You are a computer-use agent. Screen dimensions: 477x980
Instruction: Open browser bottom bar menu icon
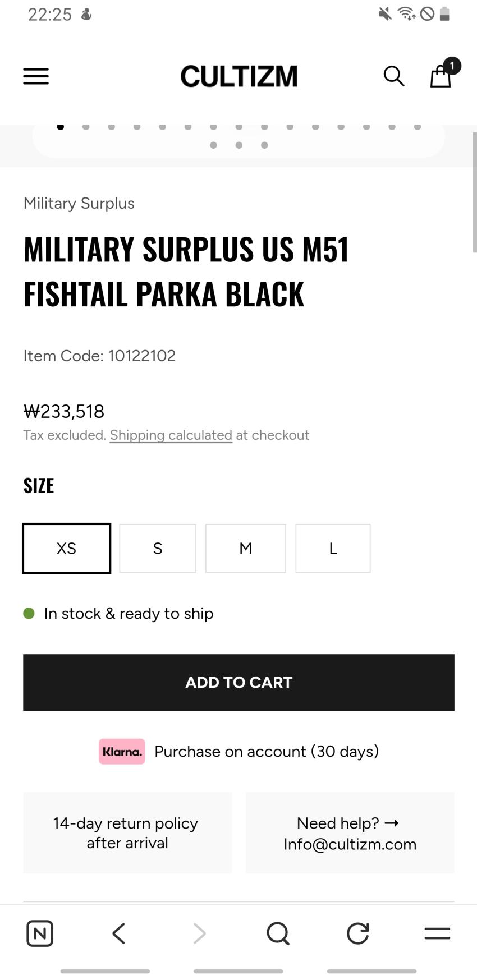(x=437, y=933)
